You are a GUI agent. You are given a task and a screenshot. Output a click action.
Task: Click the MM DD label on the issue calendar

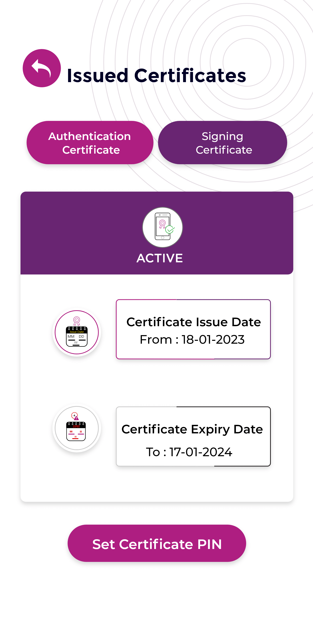point(76,336)
